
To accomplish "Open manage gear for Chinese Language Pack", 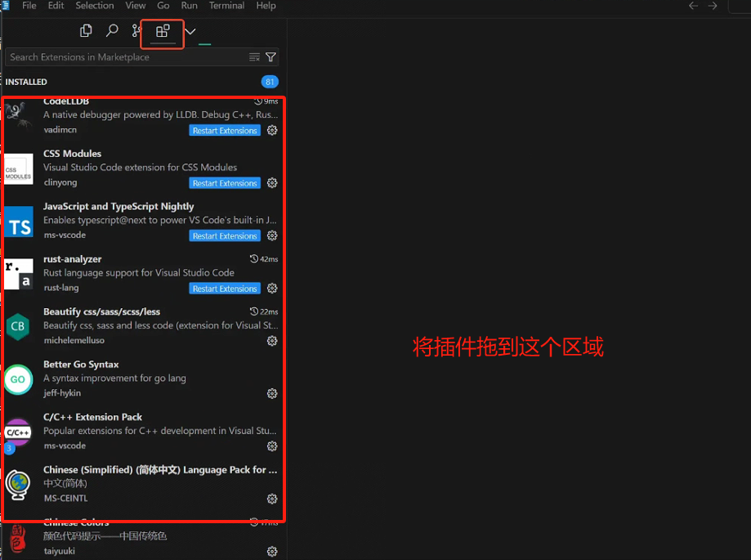I will (272, 500).
